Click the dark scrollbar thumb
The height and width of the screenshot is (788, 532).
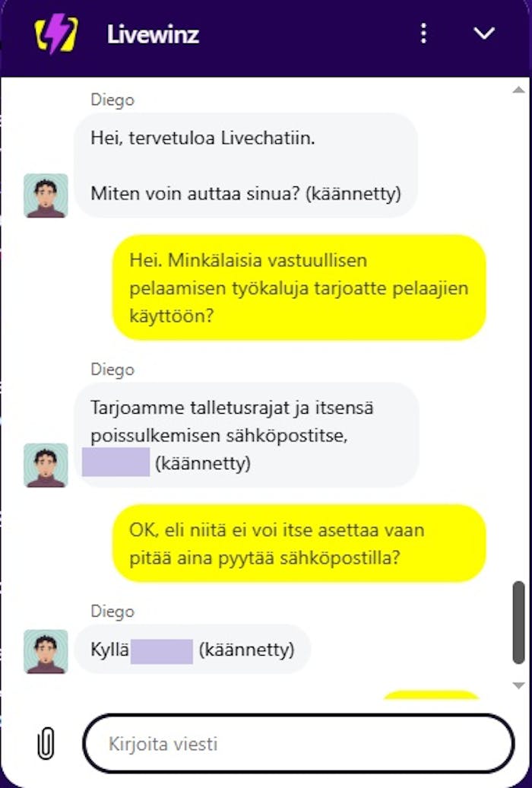click(518, 623)
